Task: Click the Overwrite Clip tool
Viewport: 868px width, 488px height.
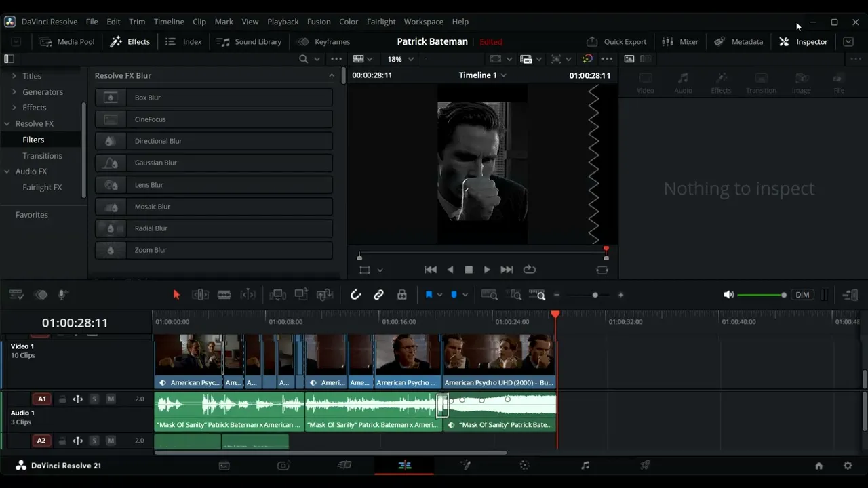Action: (x=301, y=295)
